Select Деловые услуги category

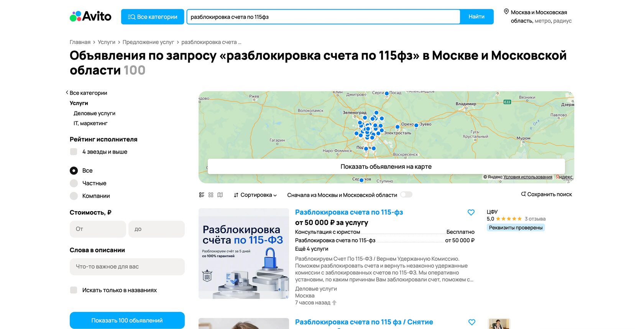tap(94, 113)
